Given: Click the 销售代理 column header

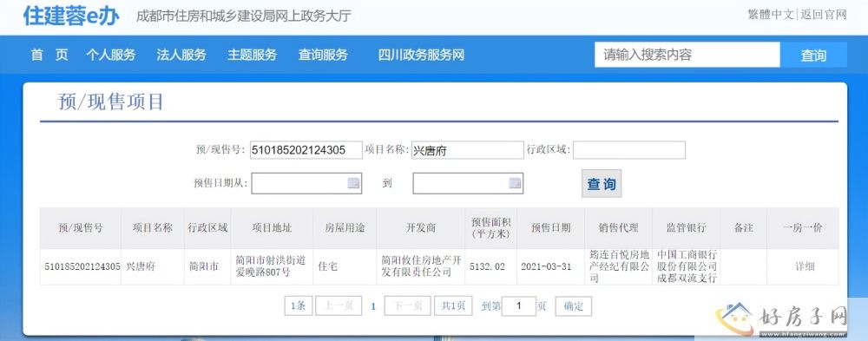Looking at the screenshot, I should [618, 228].
